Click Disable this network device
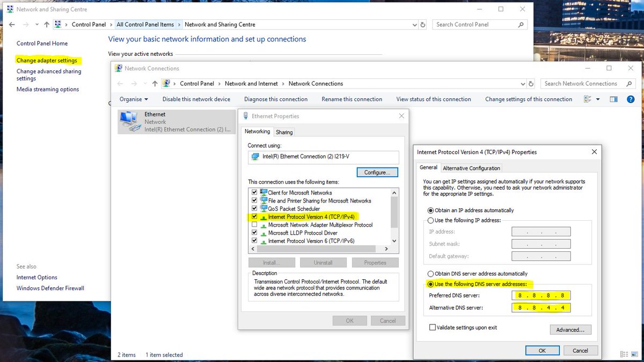 196,99
